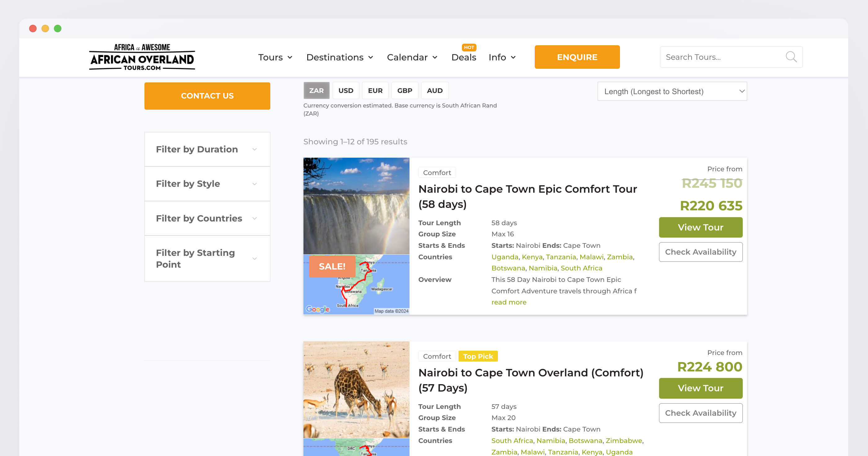Click price R224 800
This screenshot has height=456, width=868.
pos(710,367)
